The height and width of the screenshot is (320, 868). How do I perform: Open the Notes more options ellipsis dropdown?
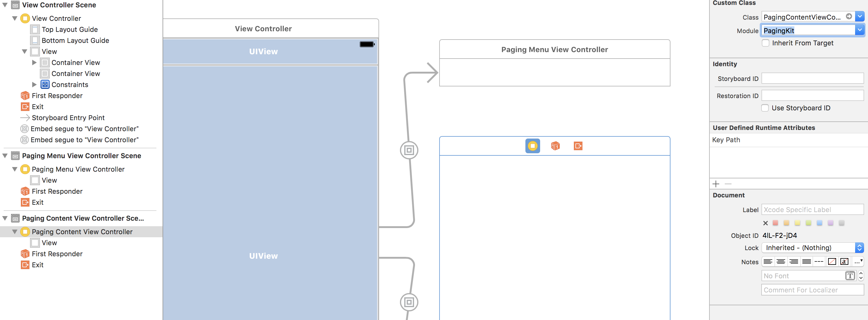pos(858,261)
